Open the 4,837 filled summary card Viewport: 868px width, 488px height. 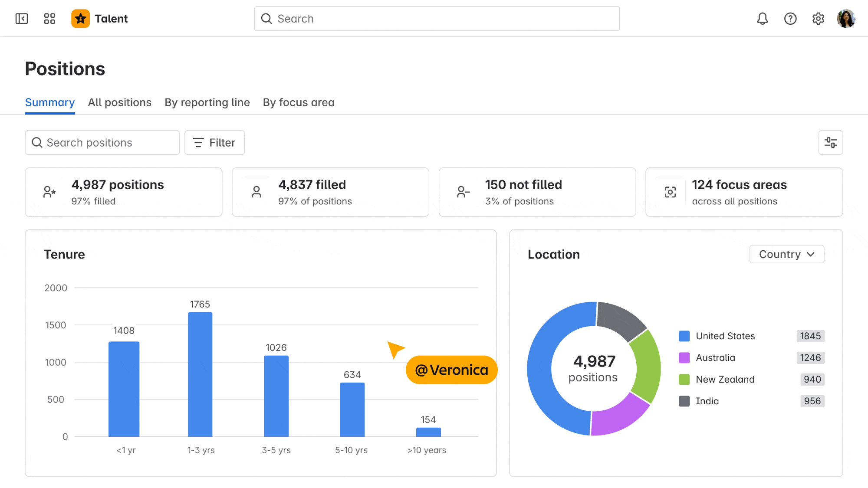point(330,192)
